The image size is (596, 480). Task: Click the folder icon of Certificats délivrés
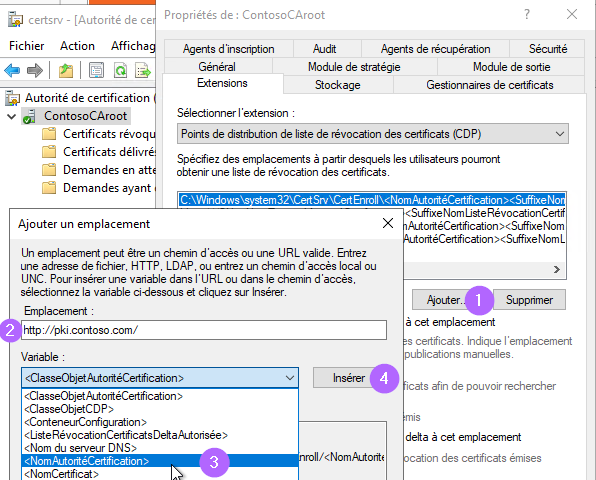click(49, 152)
